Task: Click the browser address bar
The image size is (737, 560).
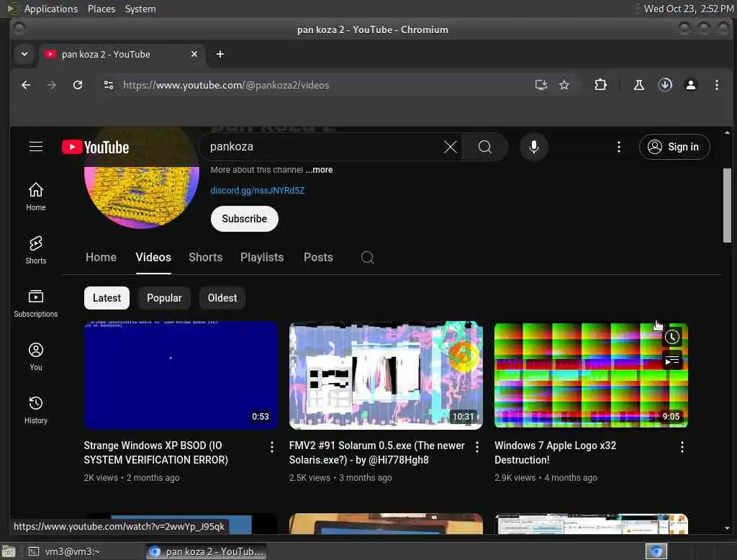Action: point(325,85)
